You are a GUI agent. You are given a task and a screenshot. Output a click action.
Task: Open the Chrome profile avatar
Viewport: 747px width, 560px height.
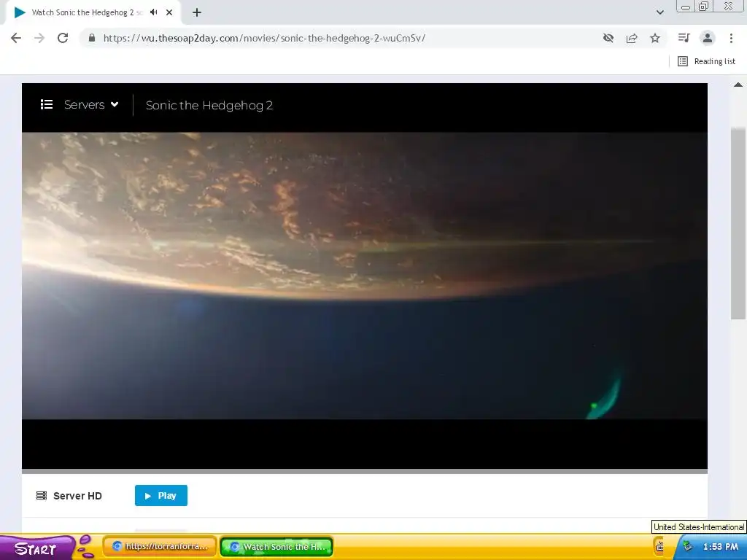pos(708,38)
